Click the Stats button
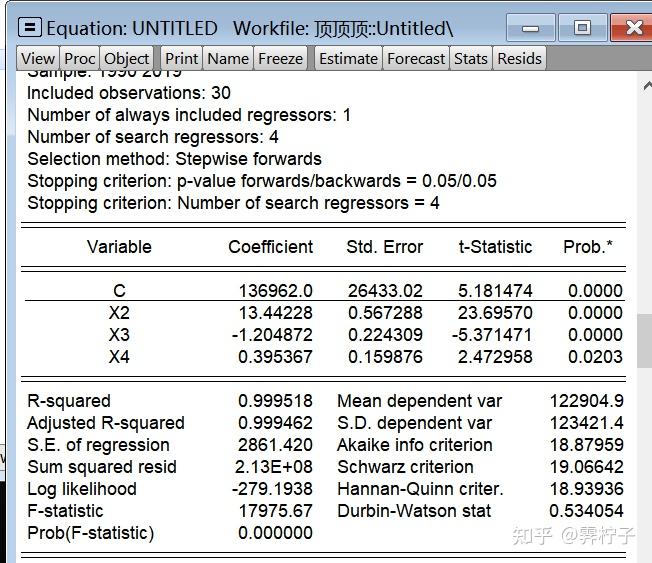 click(471, 58)
